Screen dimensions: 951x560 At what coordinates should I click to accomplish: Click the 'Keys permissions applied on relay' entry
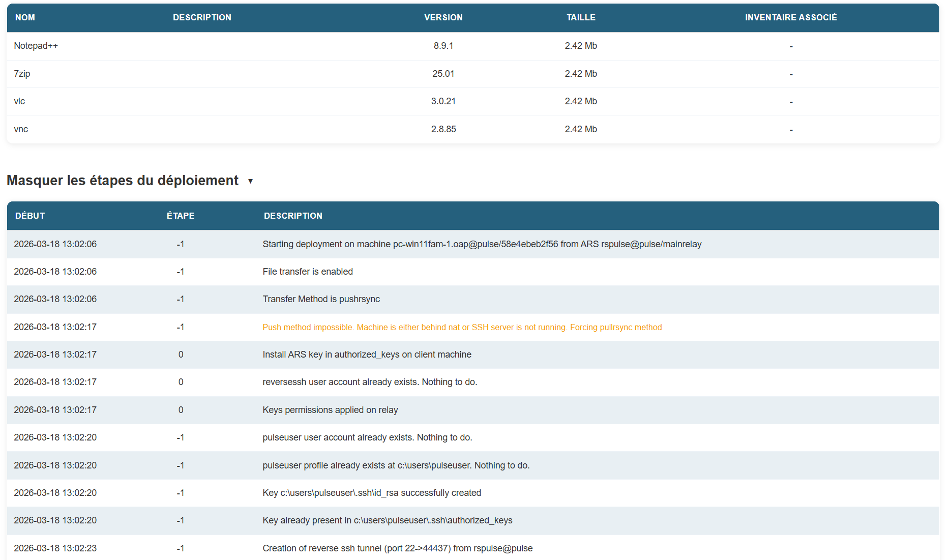pos(330,410)
